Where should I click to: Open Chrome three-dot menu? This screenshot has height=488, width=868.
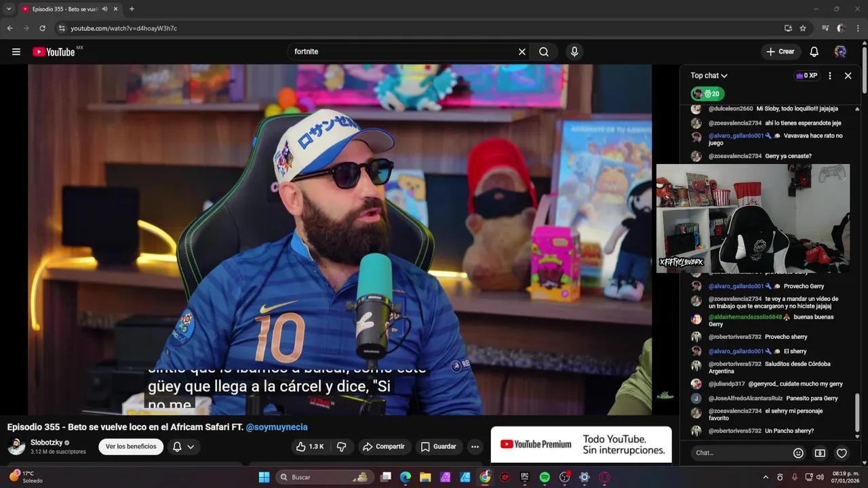pyautogui.click(x=858, y=28)
